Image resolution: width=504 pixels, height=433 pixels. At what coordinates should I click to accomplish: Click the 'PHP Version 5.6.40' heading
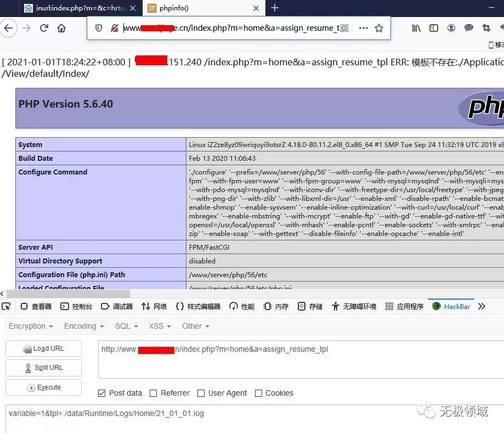click(x=66, y=104)
